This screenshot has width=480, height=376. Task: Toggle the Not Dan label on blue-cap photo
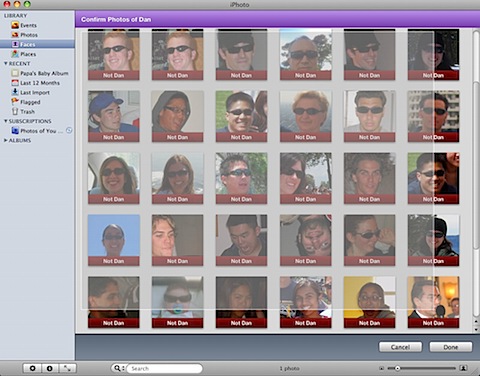coord(114,137)
